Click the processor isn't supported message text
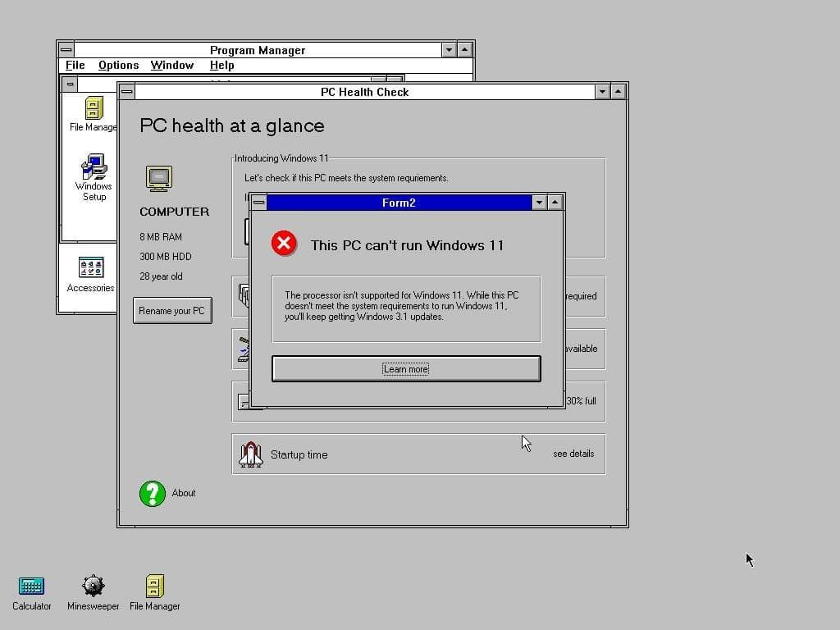This screenshot has width=840, height=630. [402, 306]
